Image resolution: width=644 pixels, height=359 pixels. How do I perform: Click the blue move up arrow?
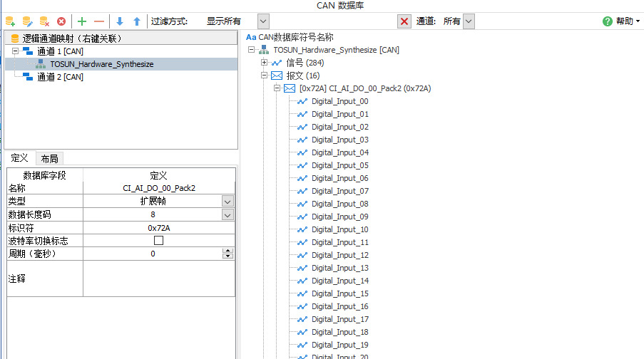[x=137, y=21]
